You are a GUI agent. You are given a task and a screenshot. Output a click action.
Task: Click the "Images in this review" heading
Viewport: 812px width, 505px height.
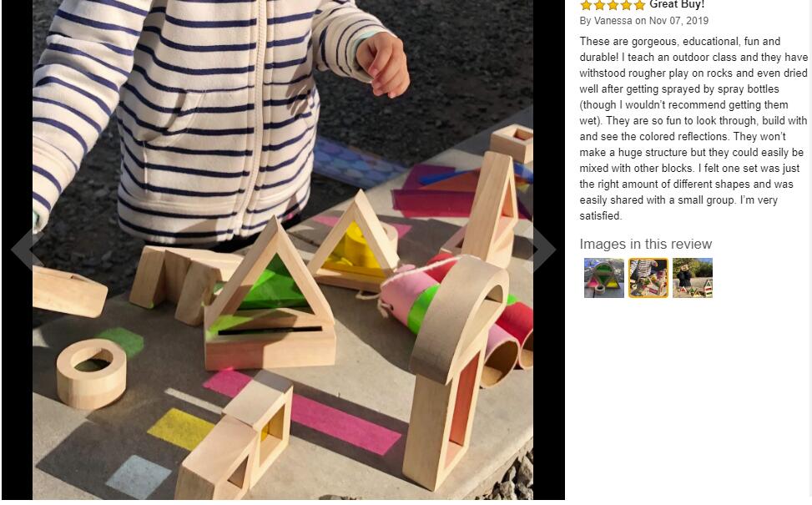[x=646, y=244]
